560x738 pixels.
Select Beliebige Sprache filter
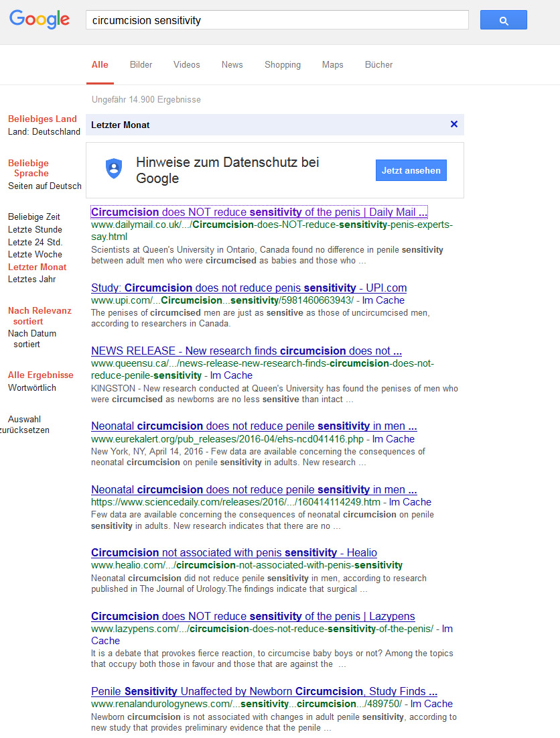point(29,168)
